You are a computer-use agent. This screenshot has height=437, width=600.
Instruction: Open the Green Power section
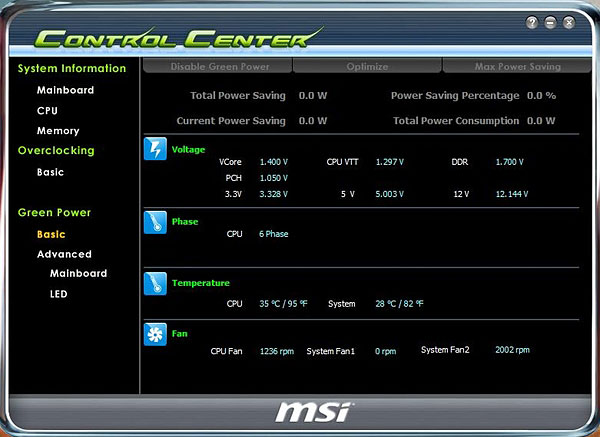click(x=54, y=212)
